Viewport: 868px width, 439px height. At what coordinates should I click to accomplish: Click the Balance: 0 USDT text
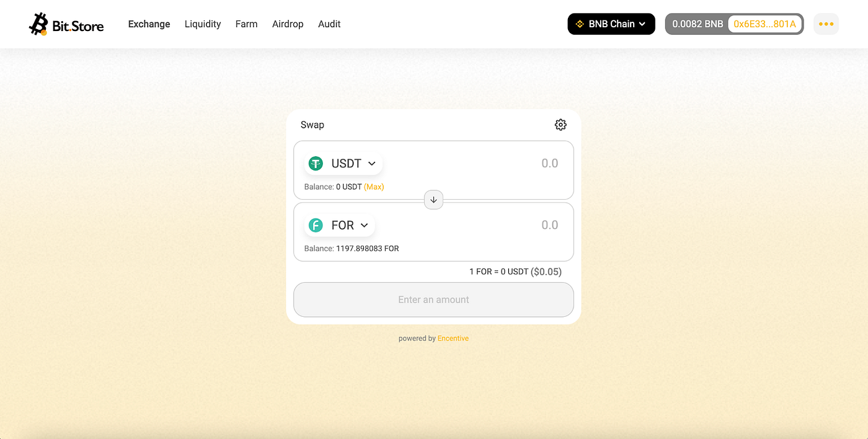pyautogui.click(x=333, y=187)
